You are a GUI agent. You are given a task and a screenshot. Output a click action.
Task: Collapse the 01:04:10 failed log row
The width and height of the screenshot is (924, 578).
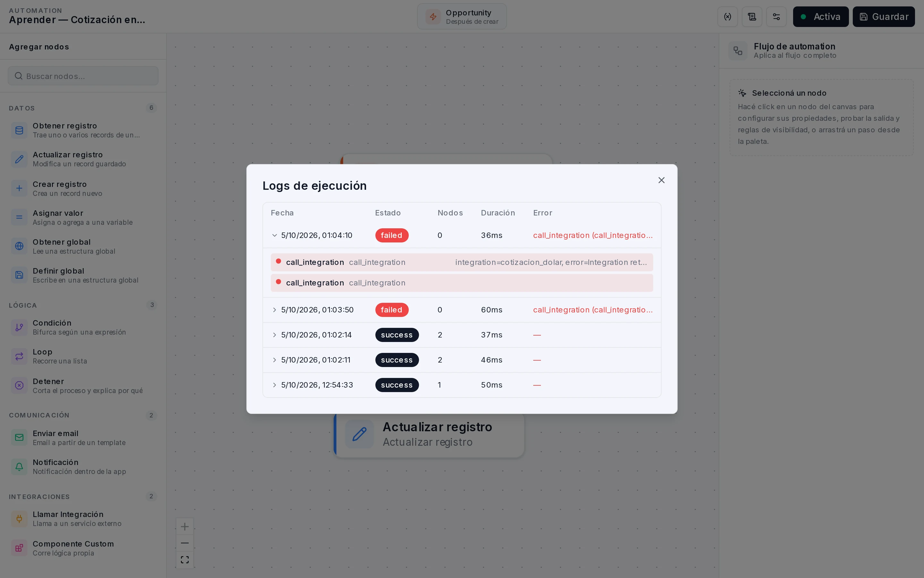pos(274,235)
